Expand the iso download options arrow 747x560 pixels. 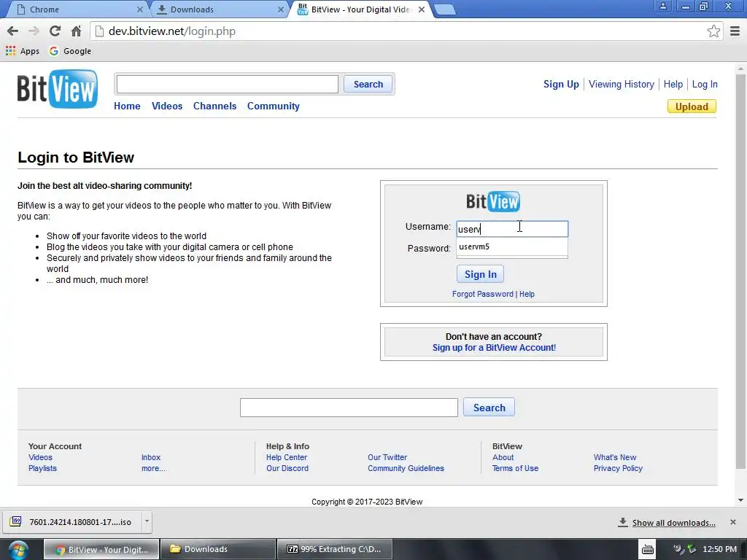point(147,522)
